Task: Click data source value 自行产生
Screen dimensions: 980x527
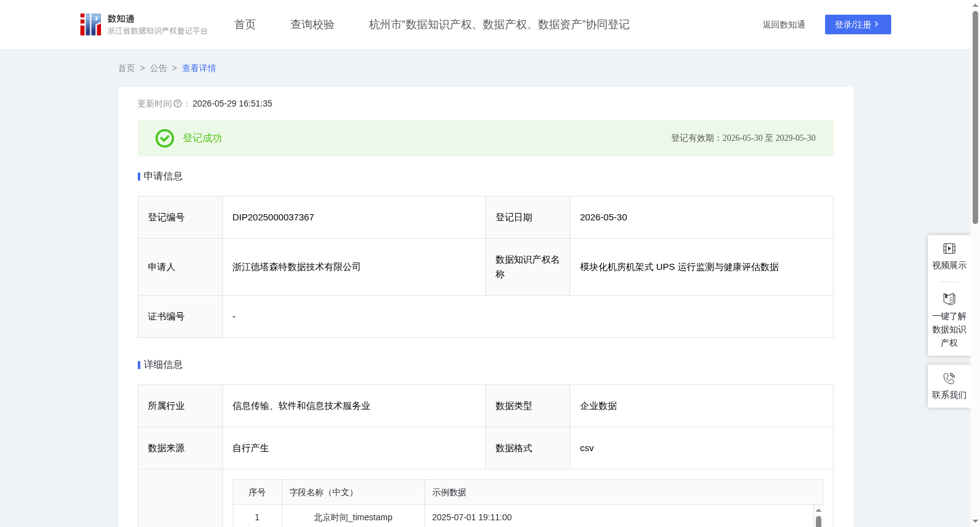Action: pos(251,448)
